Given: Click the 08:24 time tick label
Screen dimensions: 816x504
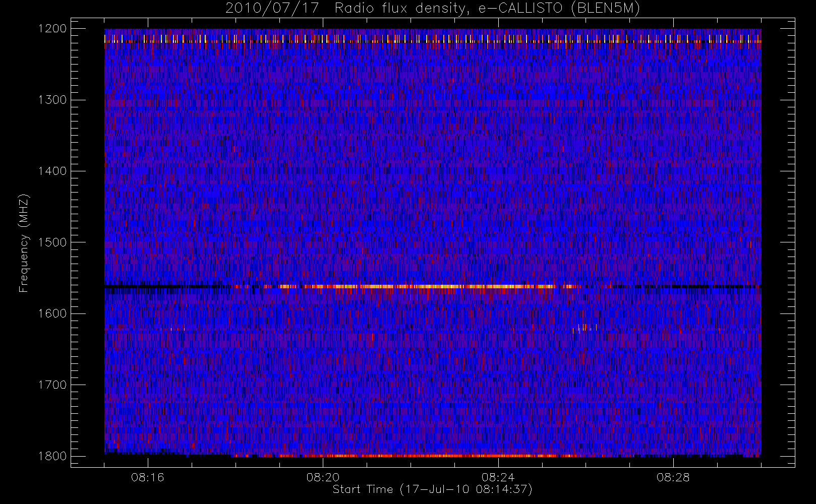Looking at the screenshot, I should coord(498,477).
